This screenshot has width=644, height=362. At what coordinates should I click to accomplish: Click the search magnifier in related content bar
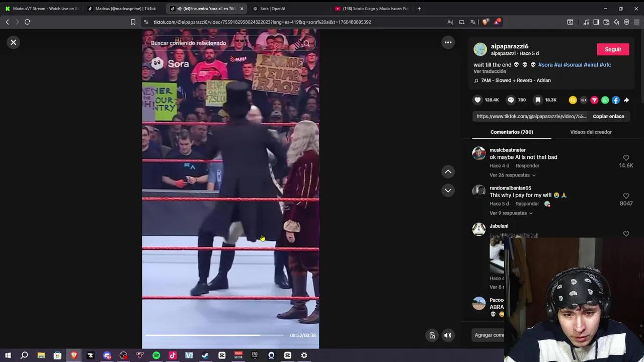(x=306, y=43)
